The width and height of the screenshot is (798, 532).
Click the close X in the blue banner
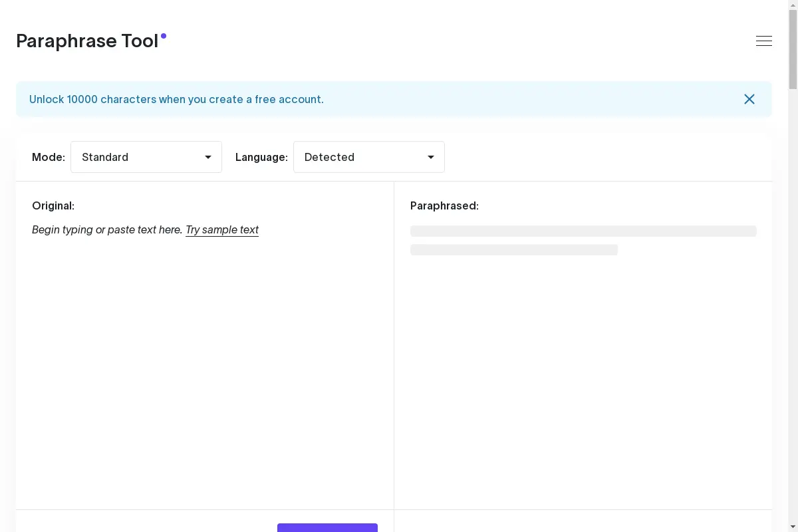[749, 99]
